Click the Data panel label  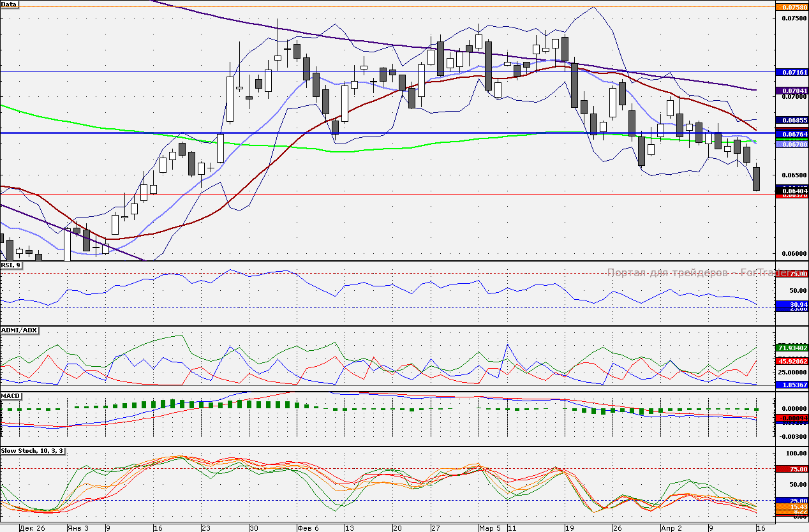(x=10, y=4)
